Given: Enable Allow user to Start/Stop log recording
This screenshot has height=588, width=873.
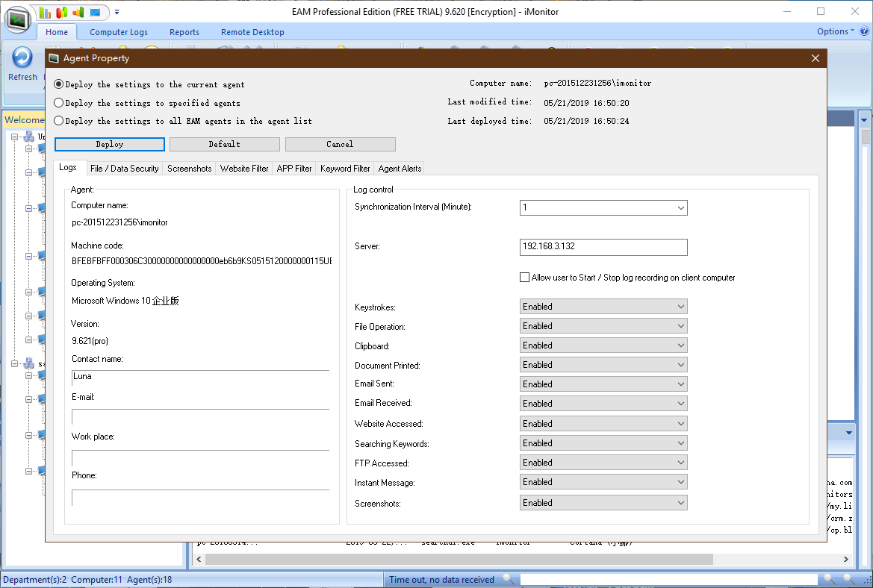Looking at the screenshot, I should pos(524,278).
